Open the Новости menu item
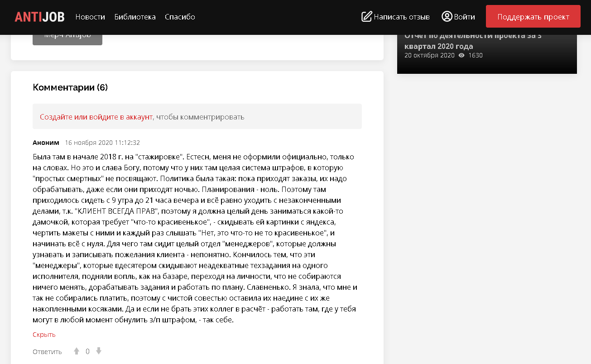Image resolution: width=591 pixels, height=364 pixels. 90,17
